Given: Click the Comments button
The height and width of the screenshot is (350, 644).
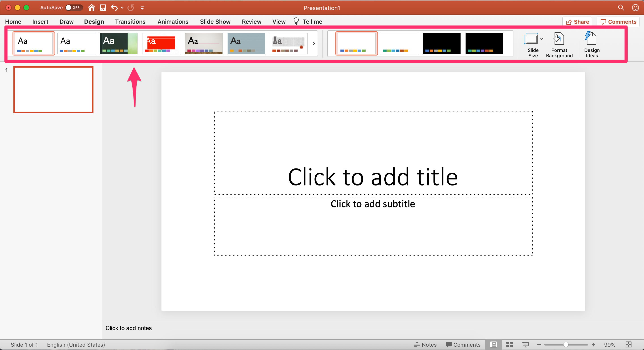Looking at the screenshot, I should coord(619,21).
